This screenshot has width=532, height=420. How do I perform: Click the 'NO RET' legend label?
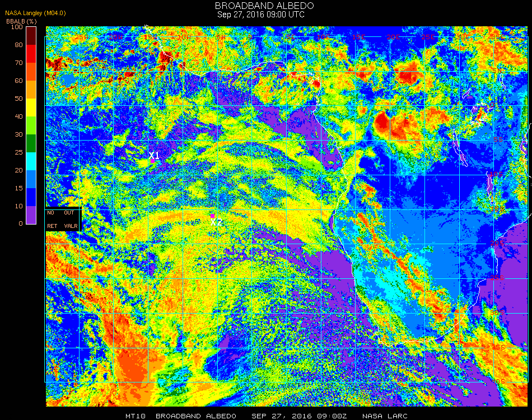52,219
